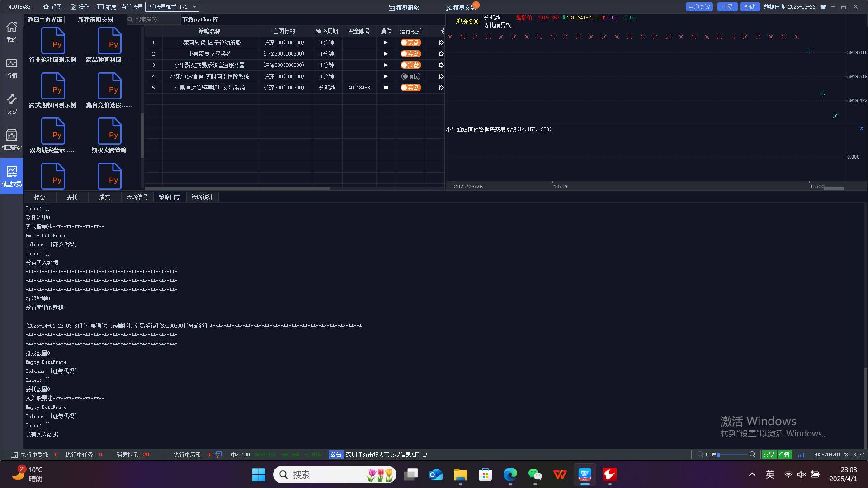Open settings gear for 小果聚宽交易系统 row
The height and width of the screenshot is (488, 868).
(x=441, y=54)
